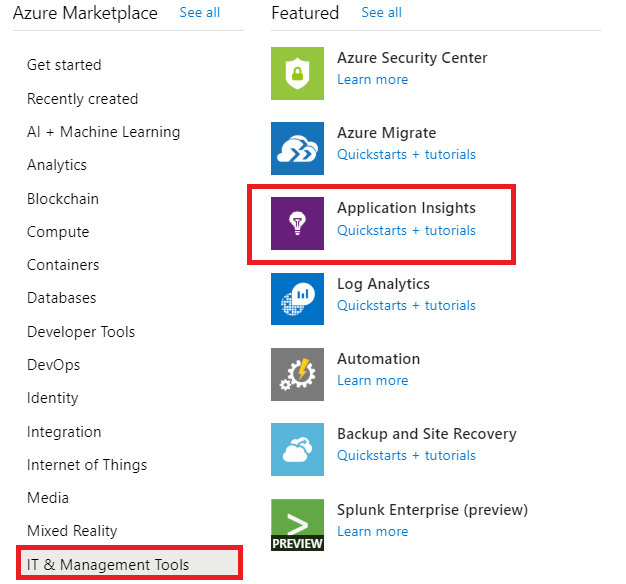The width and height of the screenshot is (626, 584).
Task: Click the Log Analytics icon
Action: click(297, 298)
